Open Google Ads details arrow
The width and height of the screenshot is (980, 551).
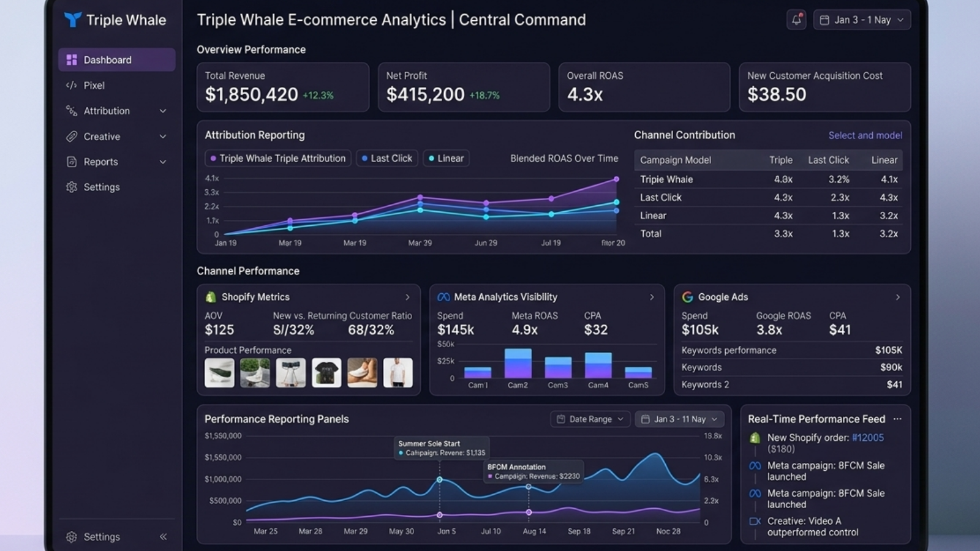click(x=898, y=297)
